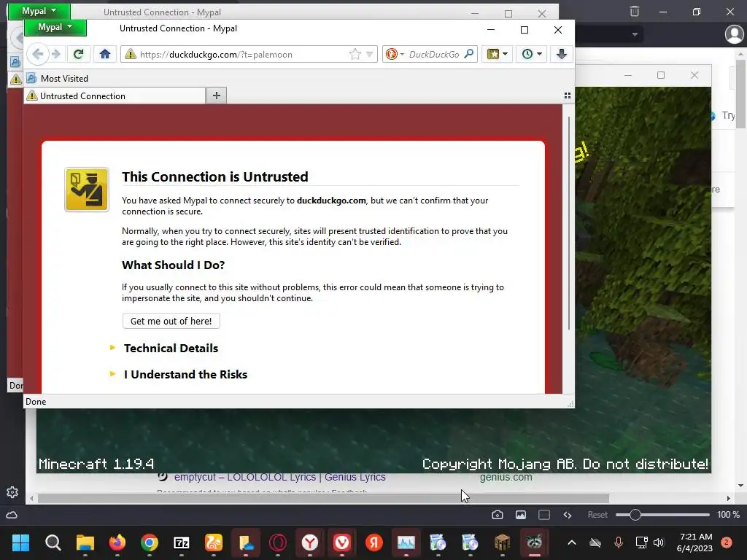Open page actions code brackets icon

[x=568, y=515]
